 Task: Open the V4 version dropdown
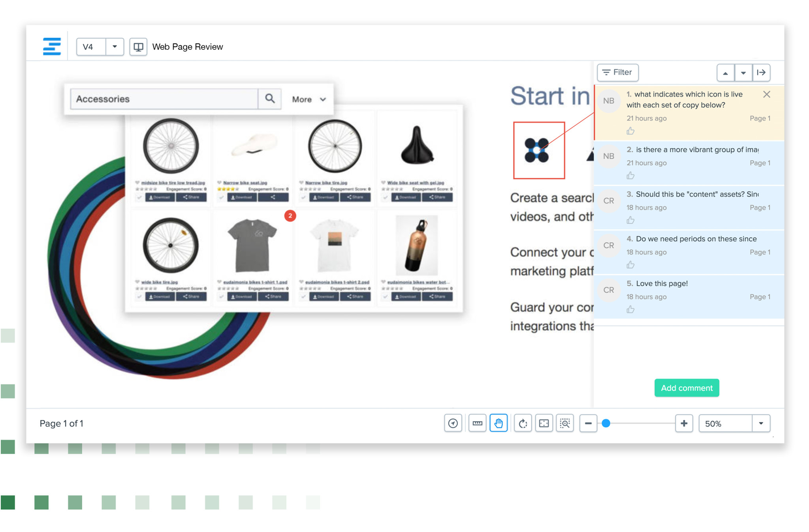115,47
